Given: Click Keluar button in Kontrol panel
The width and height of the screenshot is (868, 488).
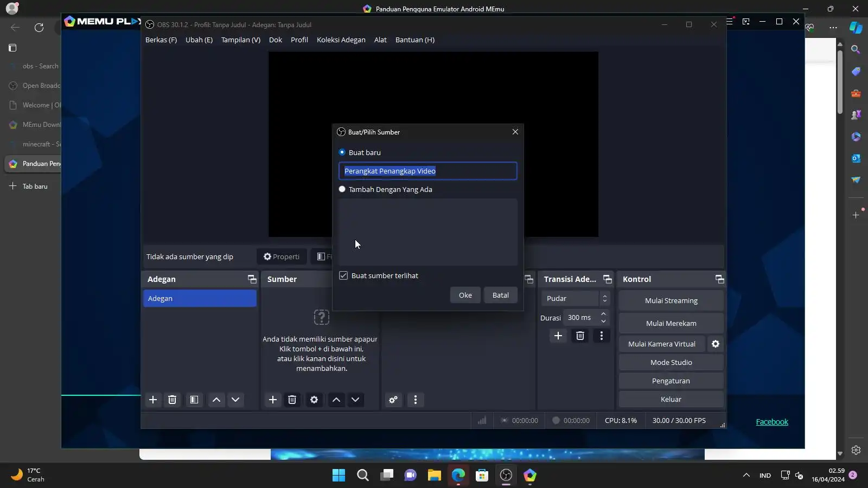Looking at the screenshot, I should point(671,399).
